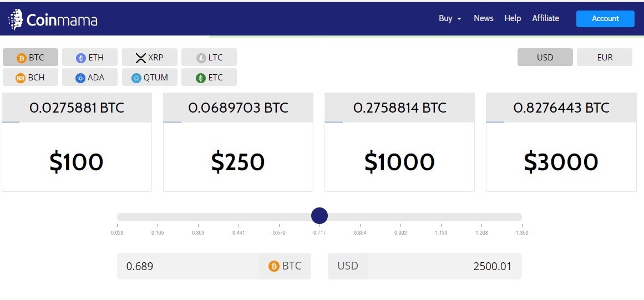The image size is (644, 300).
Task: Pick the QTUM coin icon
Action: 136,78
